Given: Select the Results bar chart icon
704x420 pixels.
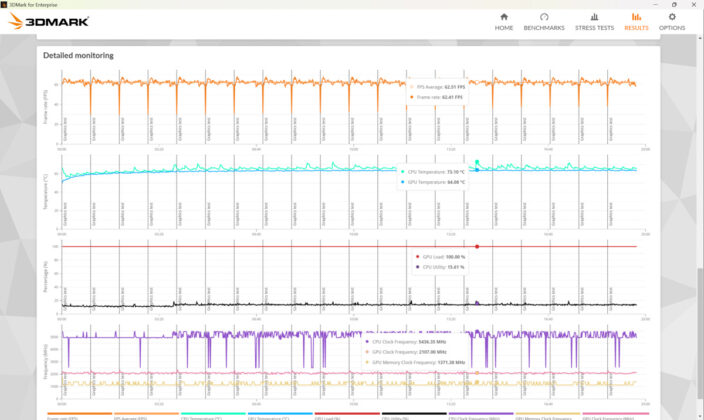Looking at the screenshot, I should point(636,17).
